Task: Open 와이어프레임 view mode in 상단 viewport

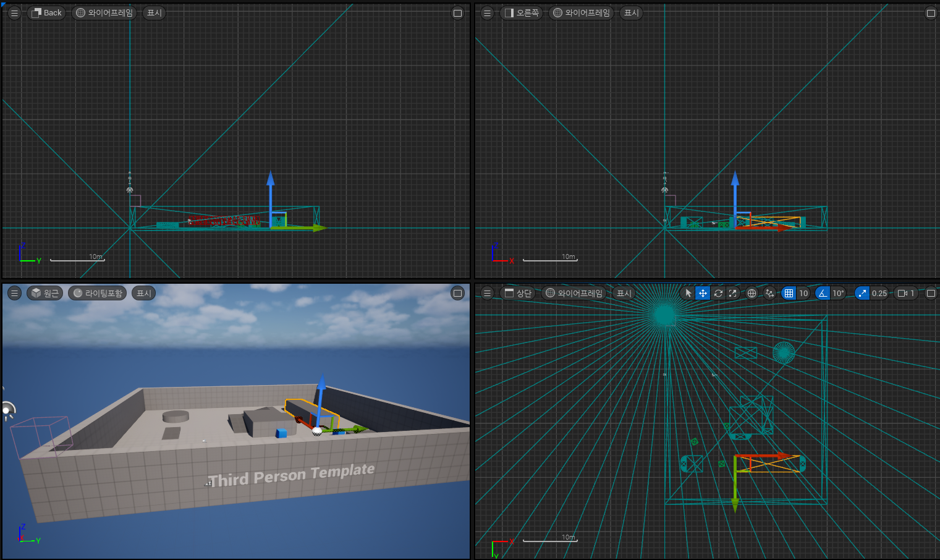Action: pyautogui.click(x=574, y=293)
